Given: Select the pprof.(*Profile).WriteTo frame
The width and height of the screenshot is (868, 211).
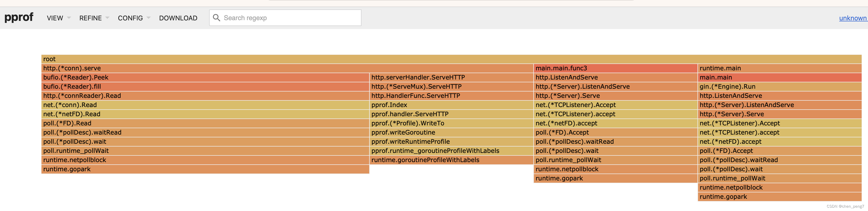Looking at the screenshot, I should pyautogui.click(x=452, y=123).
